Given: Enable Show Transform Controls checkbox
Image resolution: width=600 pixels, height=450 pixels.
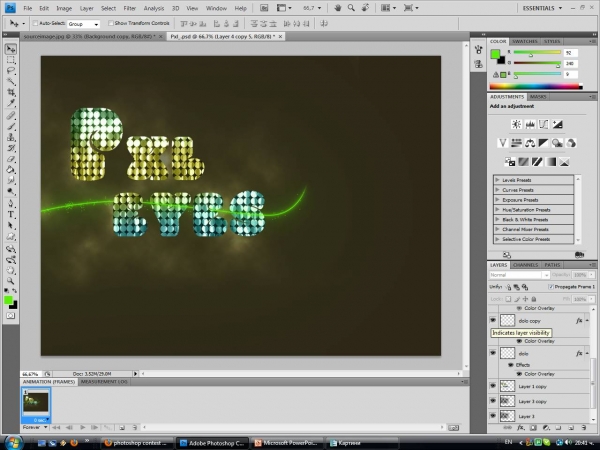Looking at the screenshot, I should pyautogui.click(x=111, y=23).
